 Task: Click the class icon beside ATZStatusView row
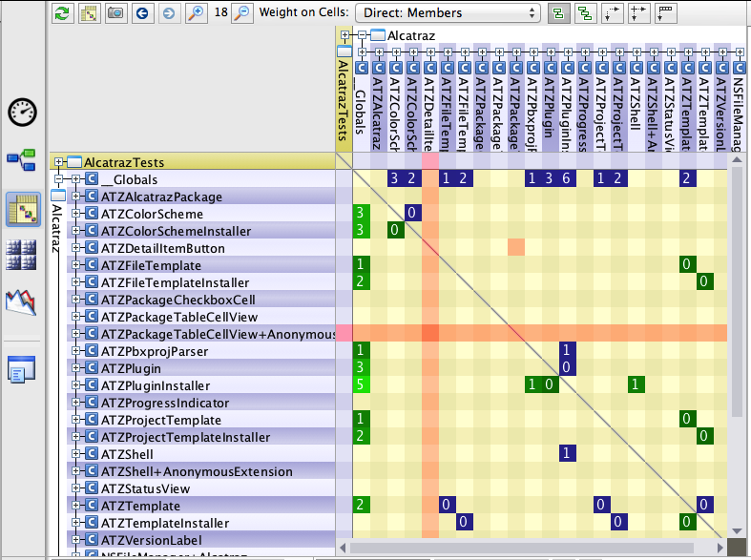92,488
